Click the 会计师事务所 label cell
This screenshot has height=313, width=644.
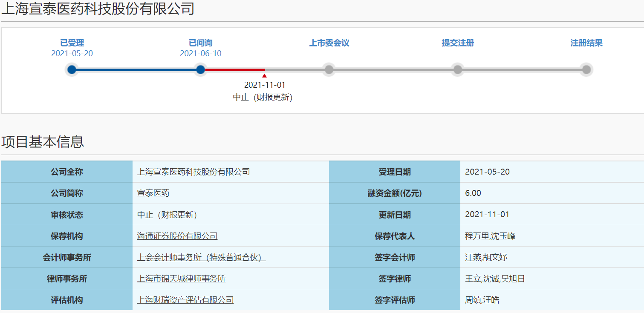pos(67,257)
